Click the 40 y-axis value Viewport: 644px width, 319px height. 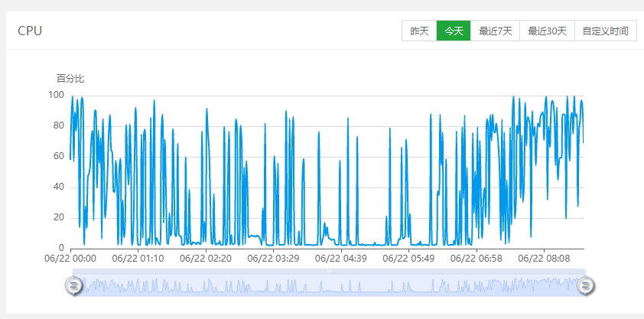click(x=59, y=187)
